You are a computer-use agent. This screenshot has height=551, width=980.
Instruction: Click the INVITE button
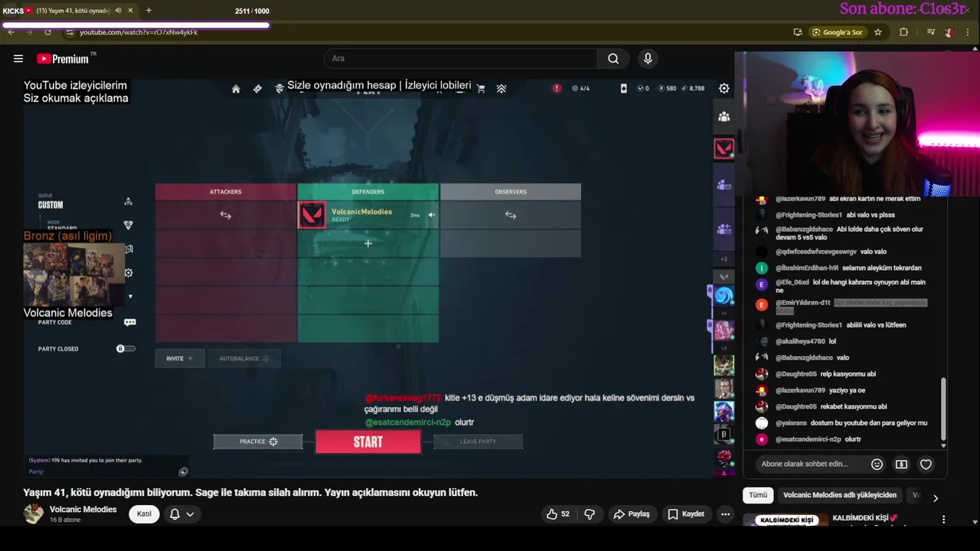180,358
